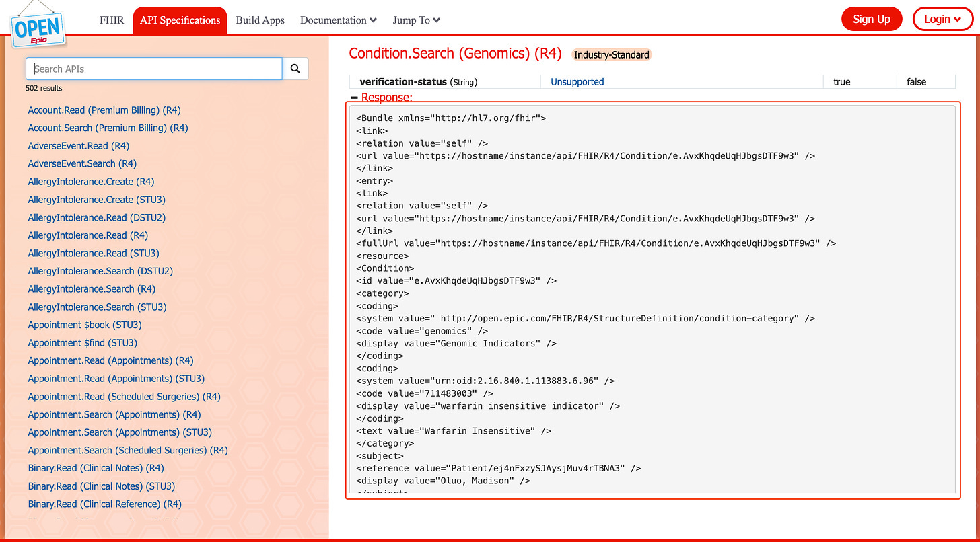
Task: Click the '502 results' count text
Action: (x=44, y=88)
